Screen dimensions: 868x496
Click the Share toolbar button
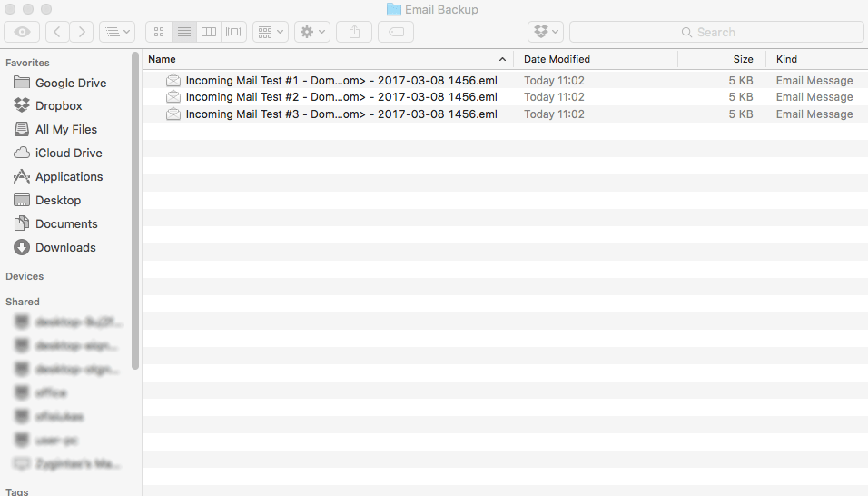354,32
